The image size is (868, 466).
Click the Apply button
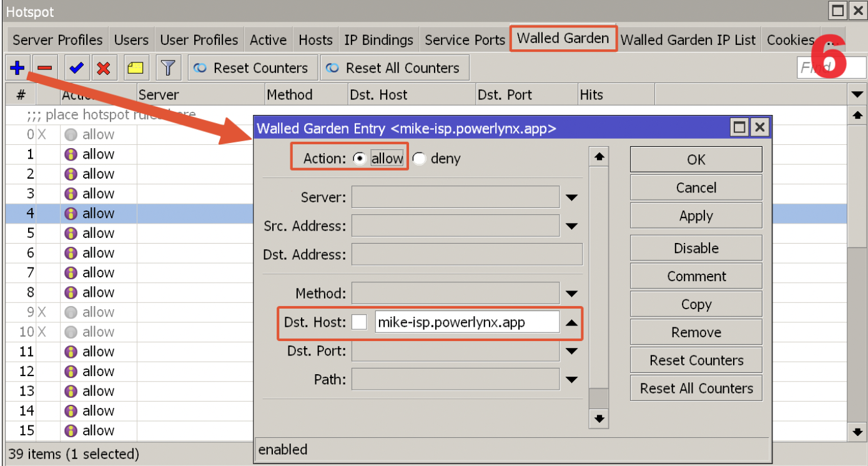(x=696, y=216)
